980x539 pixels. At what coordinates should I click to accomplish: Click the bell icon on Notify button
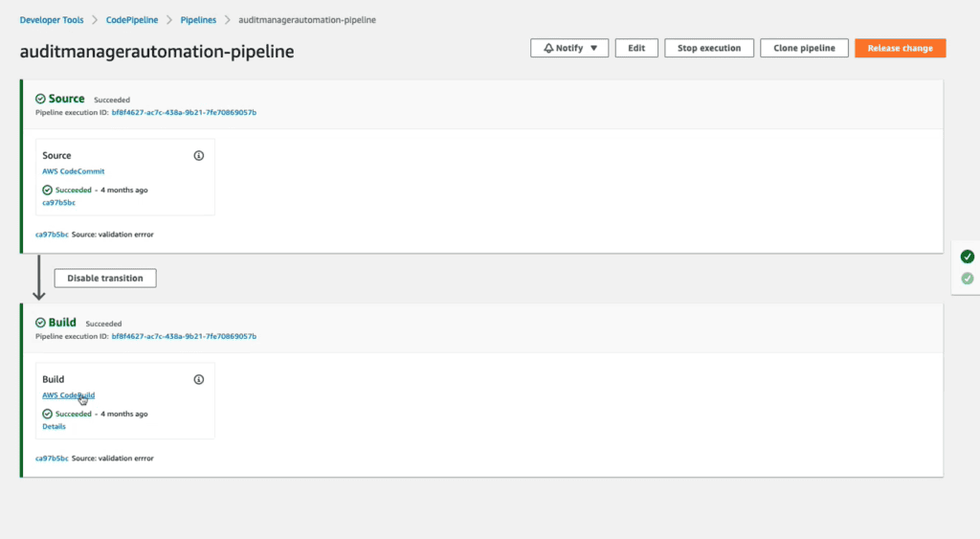[548, 48]
